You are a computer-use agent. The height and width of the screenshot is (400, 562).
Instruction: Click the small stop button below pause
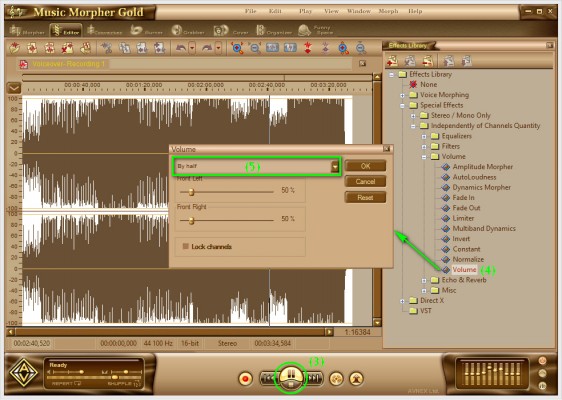pos(291,386)
